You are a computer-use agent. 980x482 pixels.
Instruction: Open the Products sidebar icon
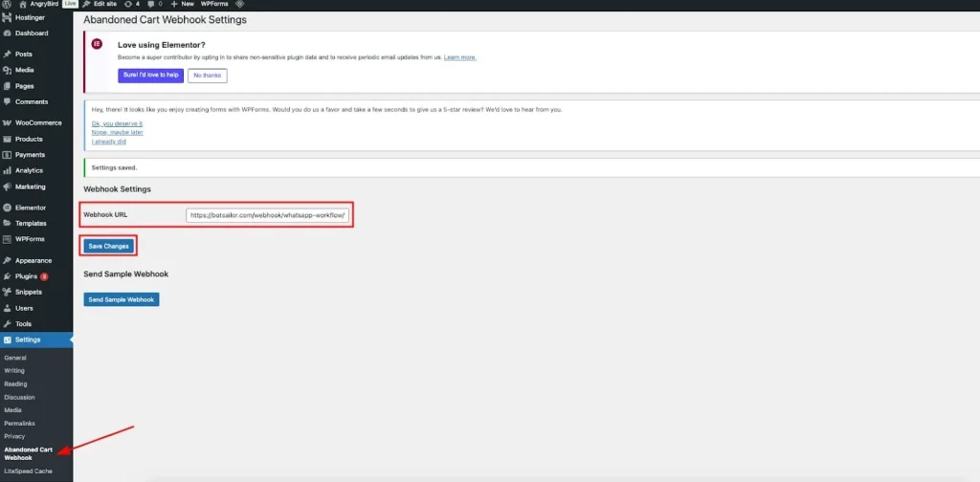pos(7,139)
